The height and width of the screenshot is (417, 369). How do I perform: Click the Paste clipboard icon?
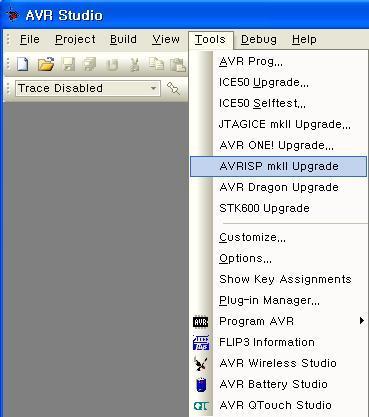click(178, 64)
